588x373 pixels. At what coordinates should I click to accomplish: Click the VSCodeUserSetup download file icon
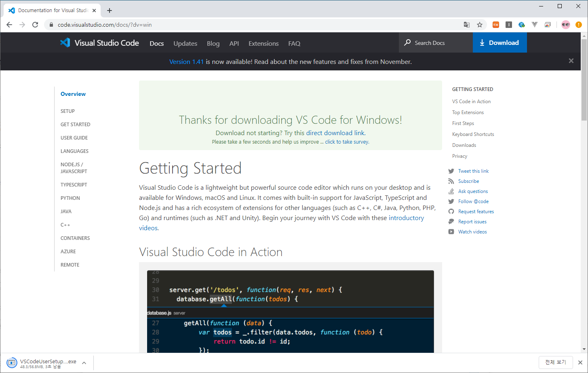(12, 363)
